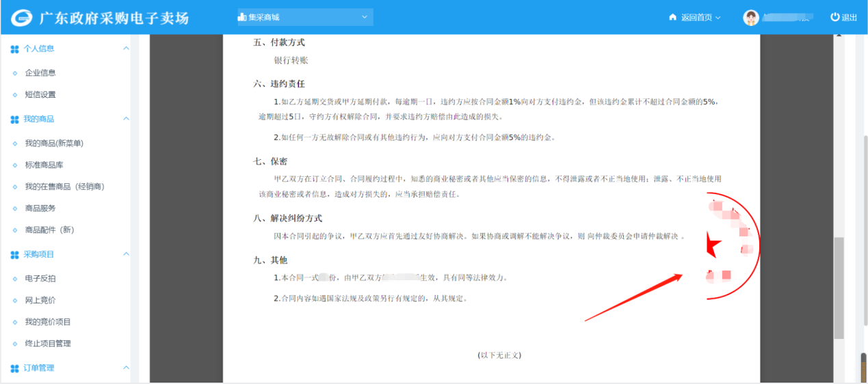Click the 订单管理 section icon
Viewport: 868px width, 384px height.
[15, 369]
